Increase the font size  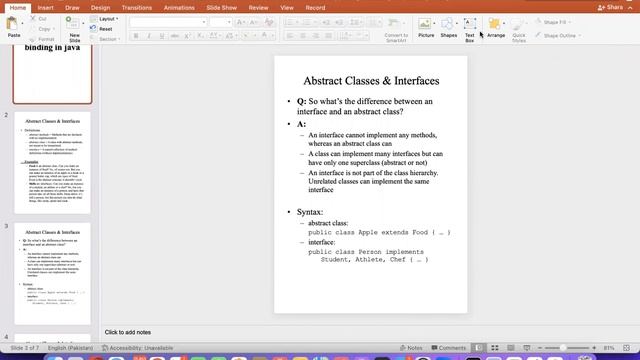point(241,22)
